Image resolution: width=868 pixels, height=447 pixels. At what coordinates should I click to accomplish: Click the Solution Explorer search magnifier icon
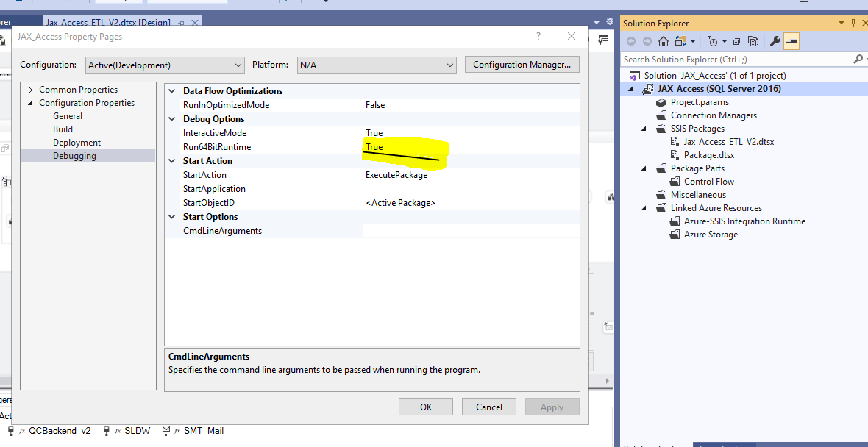tap(858, 59)
